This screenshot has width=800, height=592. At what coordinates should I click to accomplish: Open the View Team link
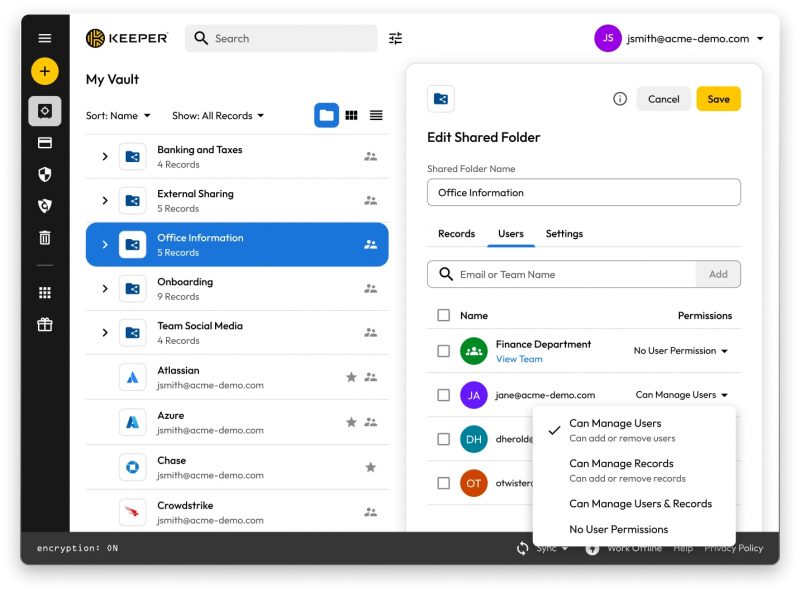click(519, 359)
